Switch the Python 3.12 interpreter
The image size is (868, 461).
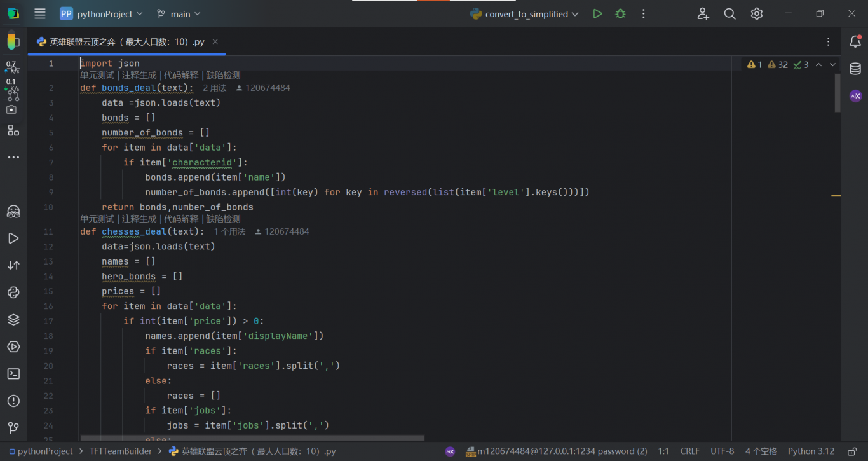pos(811,451)
